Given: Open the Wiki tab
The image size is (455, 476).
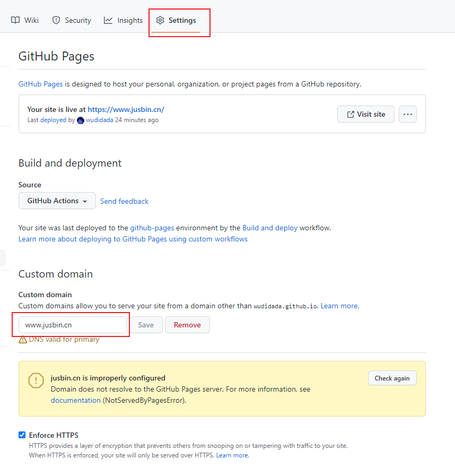Looking at the screenshot, I should click(31, 20).
